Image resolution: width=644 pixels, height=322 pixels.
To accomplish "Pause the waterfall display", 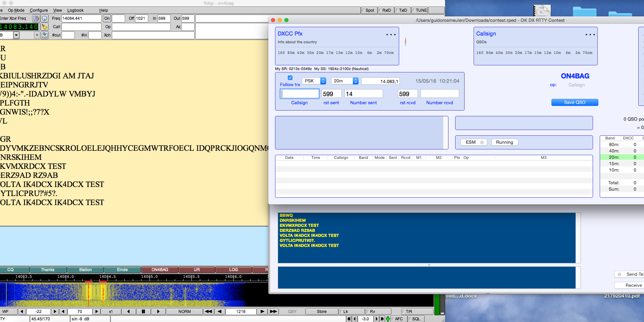I will point(143,311).
